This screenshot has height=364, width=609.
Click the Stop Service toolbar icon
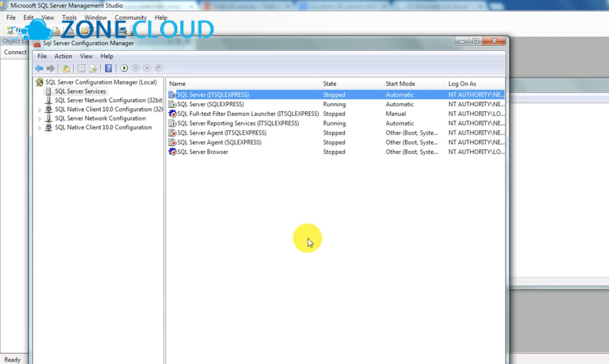[x=147, y=68]
